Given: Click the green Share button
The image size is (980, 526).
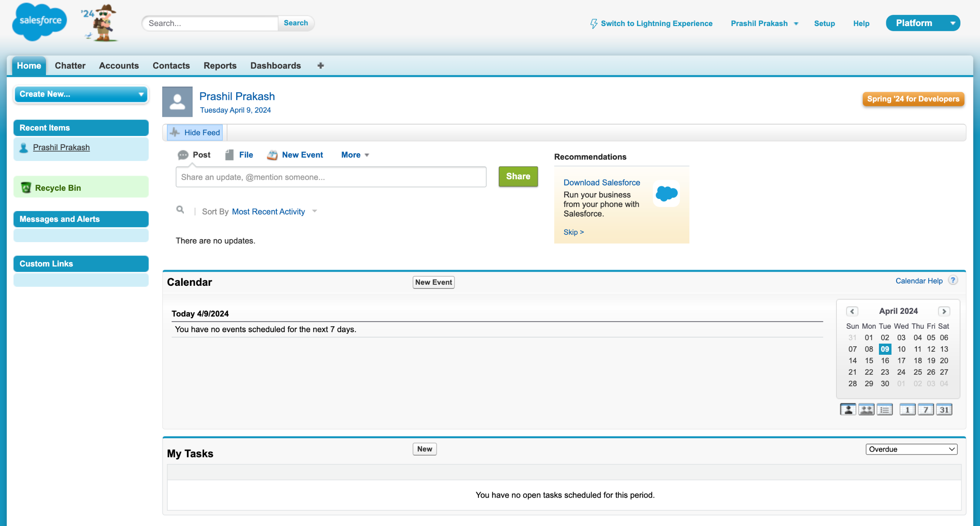Looking at the screenshot, I should pos(518,176).
